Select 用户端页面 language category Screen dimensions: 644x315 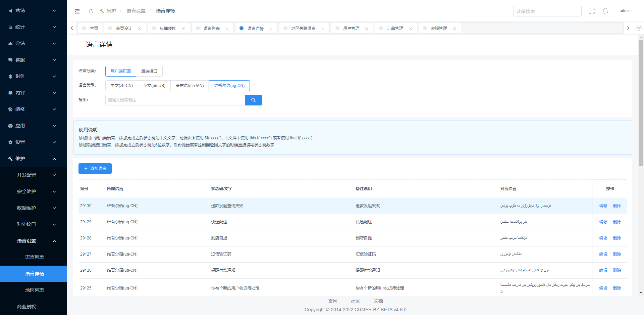click(x=121, y=71)
